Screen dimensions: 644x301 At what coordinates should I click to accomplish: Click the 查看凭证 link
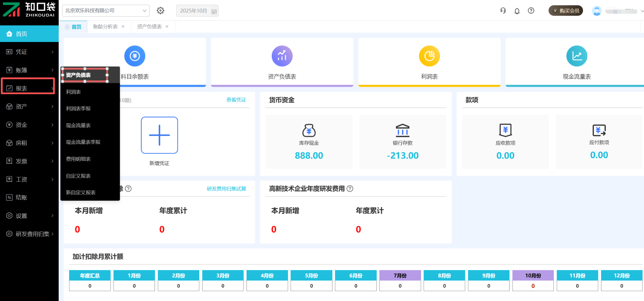236,100
